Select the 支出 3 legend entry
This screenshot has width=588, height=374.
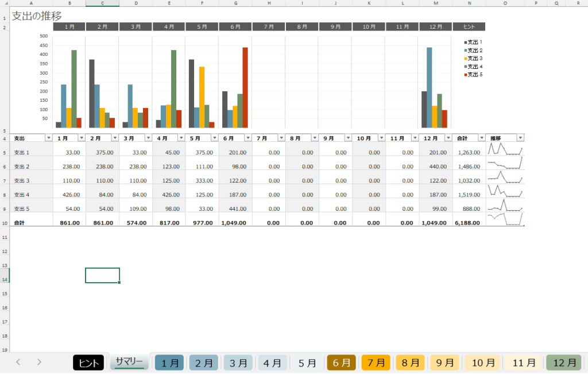click(473, 58)
